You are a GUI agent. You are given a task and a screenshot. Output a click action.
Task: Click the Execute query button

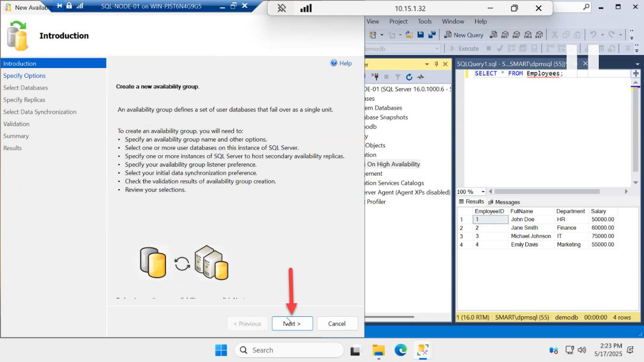coord(464,48)
